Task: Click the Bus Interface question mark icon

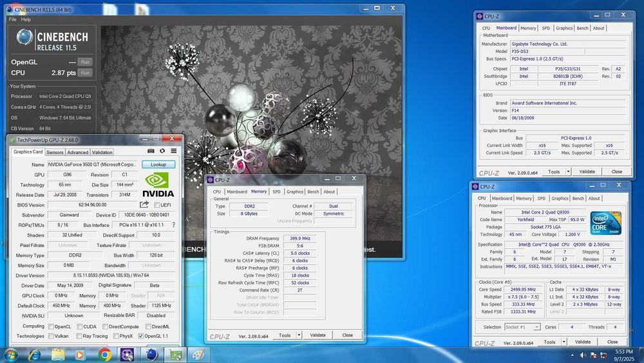Action: tap(173, 224)
